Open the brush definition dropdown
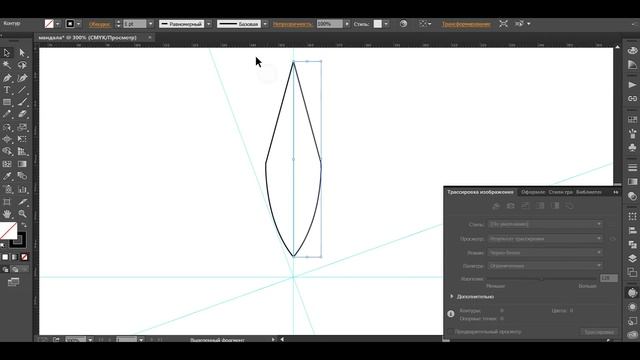 [265, 24]
